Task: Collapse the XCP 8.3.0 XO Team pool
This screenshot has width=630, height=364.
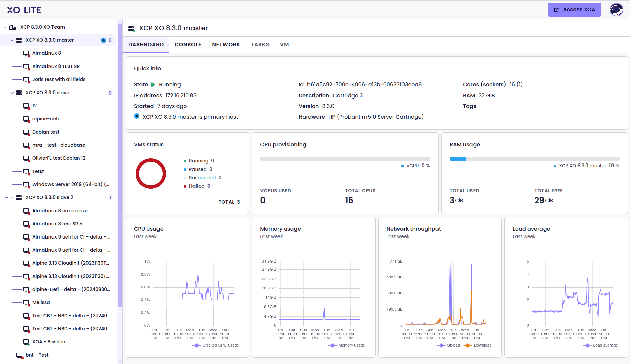Action: click(5, 27)
